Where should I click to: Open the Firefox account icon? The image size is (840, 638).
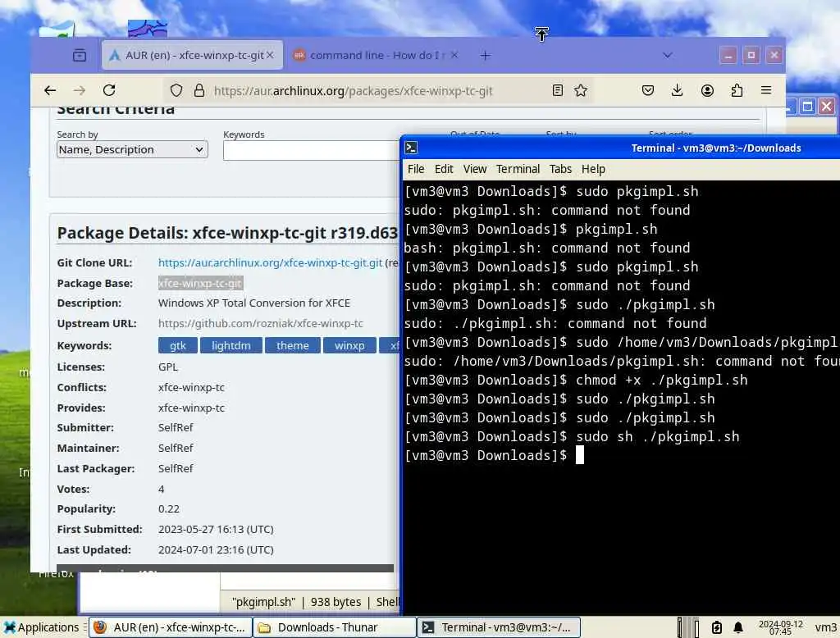(707, 90)
